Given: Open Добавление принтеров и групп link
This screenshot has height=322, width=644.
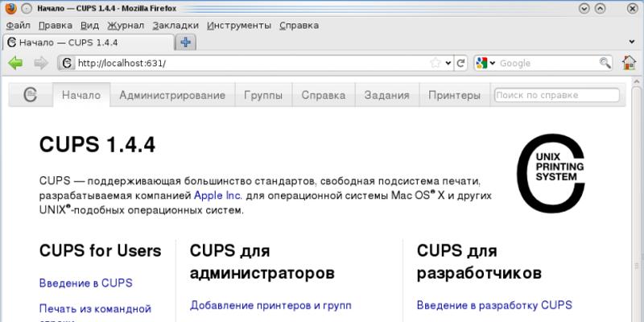Looking at the screenshot, I should [270, 305].
